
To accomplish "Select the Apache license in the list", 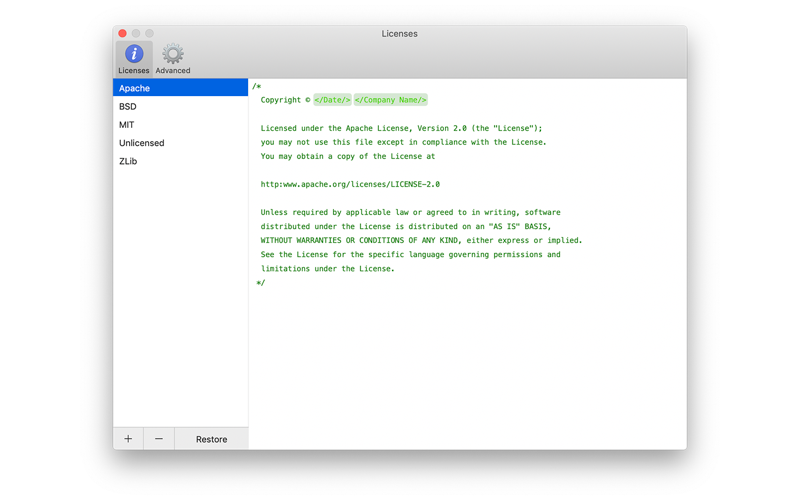I will [x=181, y=88].
